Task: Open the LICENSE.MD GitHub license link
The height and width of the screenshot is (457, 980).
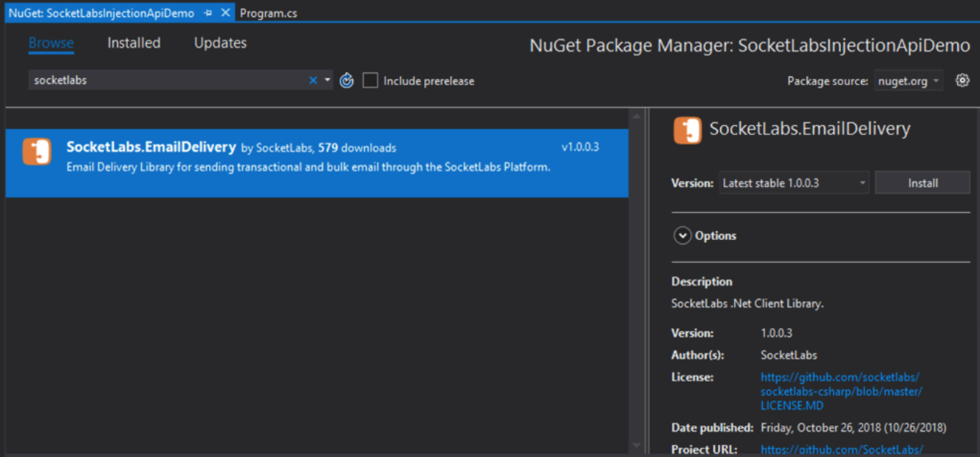Action: click(x=842, y=391)
